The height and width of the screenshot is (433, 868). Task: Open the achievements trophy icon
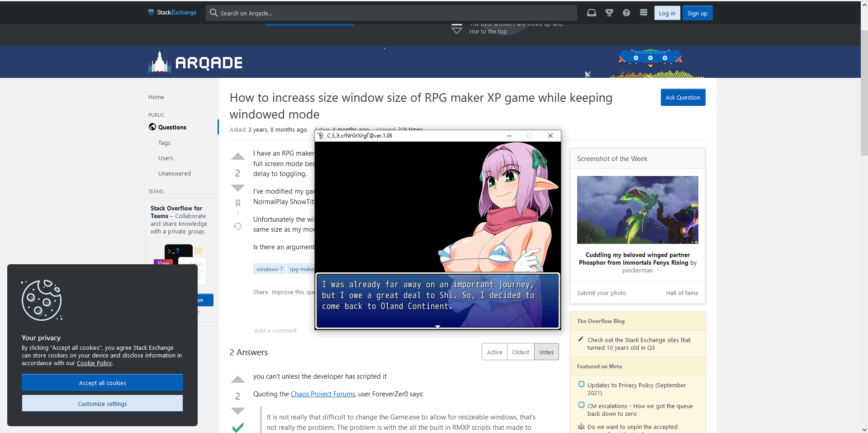pos(609,13)
